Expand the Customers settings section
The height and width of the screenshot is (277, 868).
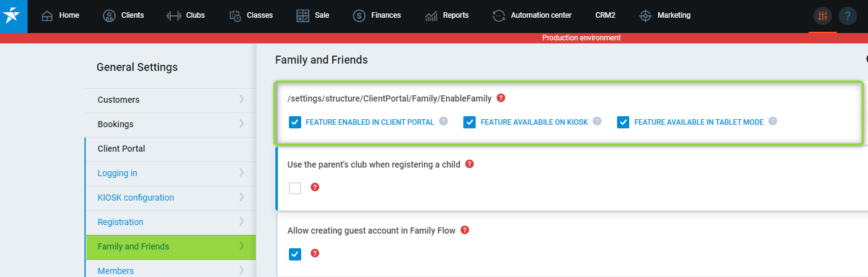170,100
